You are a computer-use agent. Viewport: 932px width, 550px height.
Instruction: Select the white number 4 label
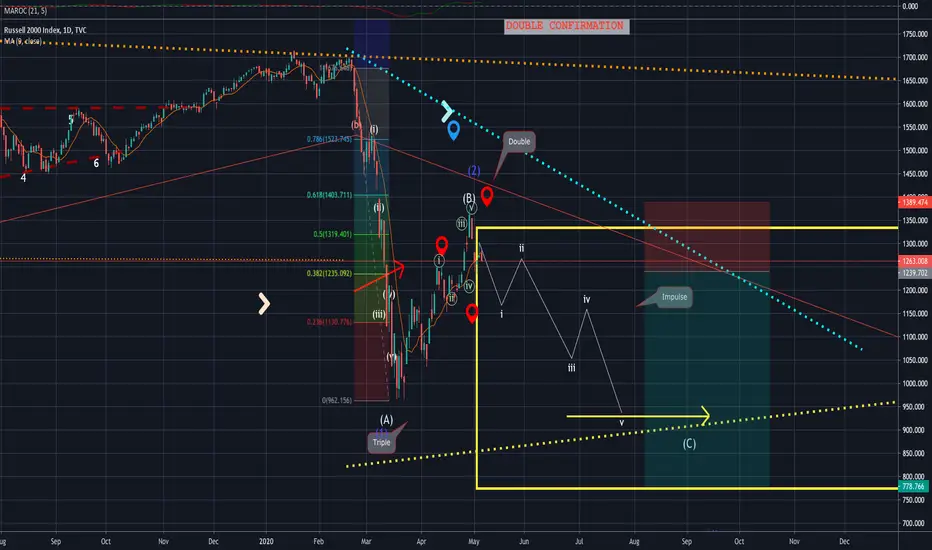pyautogui.click(x=23, y=178)
